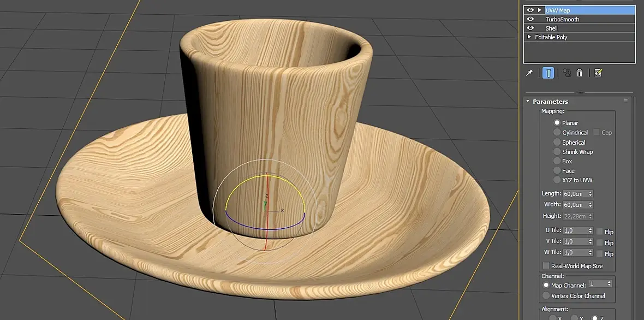Enable Real-World Map Size checkbox

click(x=546, y=266)
